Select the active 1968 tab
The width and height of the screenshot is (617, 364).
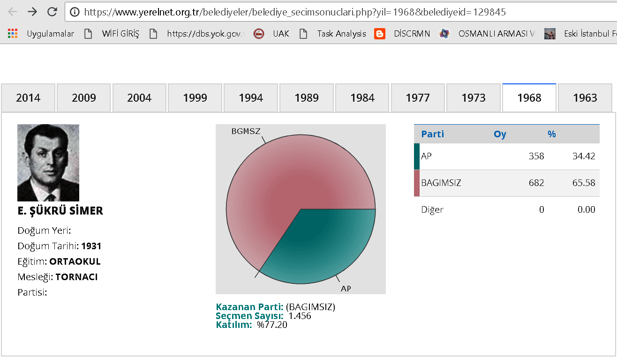tap(529, 98)
